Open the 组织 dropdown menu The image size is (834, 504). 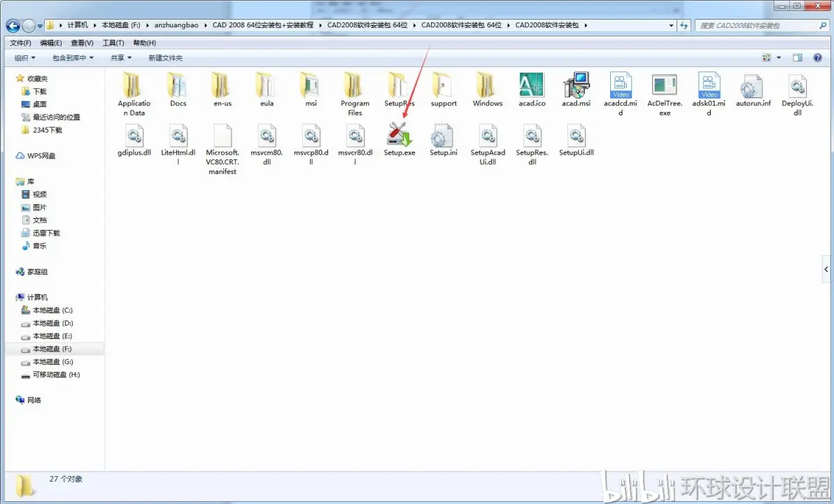tap(25, 57)
